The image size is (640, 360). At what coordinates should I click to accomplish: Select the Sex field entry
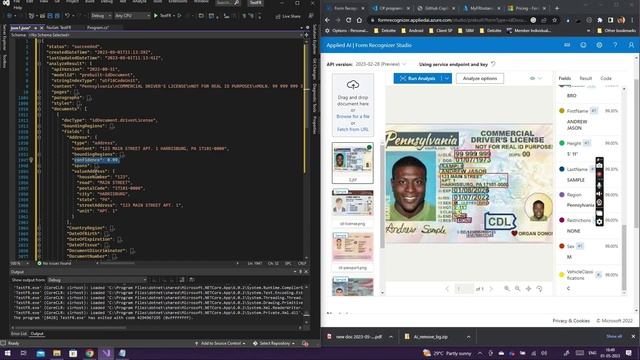(x=588, y=251)
